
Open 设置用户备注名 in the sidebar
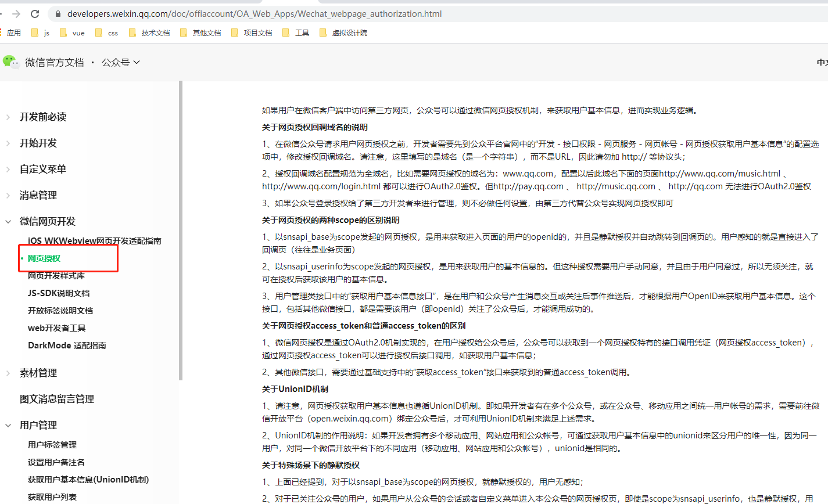pos(56,462)
